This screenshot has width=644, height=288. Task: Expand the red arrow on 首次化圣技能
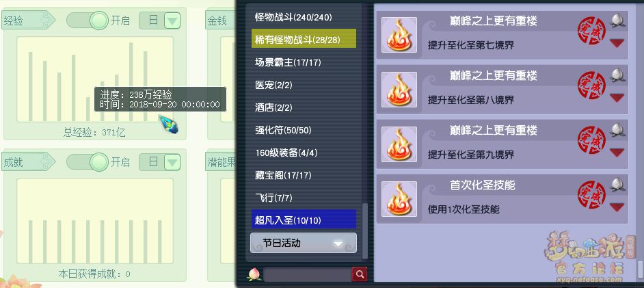pos(617,207)
